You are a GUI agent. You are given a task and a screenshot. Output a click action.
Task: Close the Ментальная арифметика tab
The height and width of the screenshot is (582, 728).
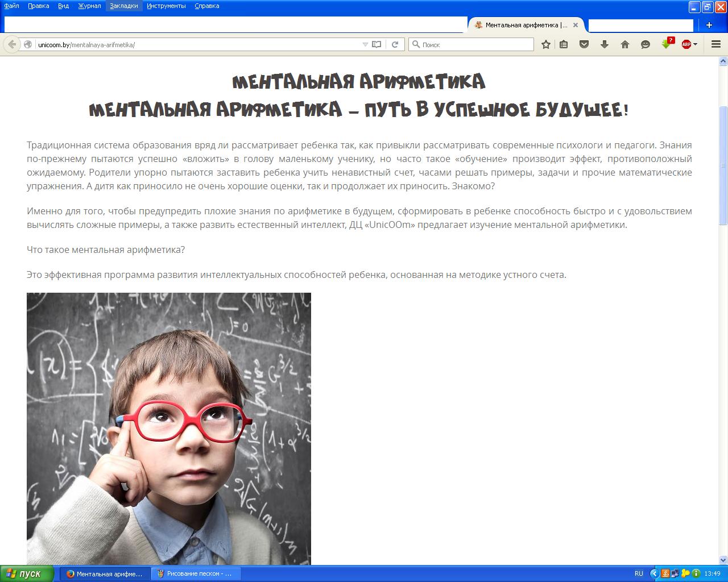[576, 25]
